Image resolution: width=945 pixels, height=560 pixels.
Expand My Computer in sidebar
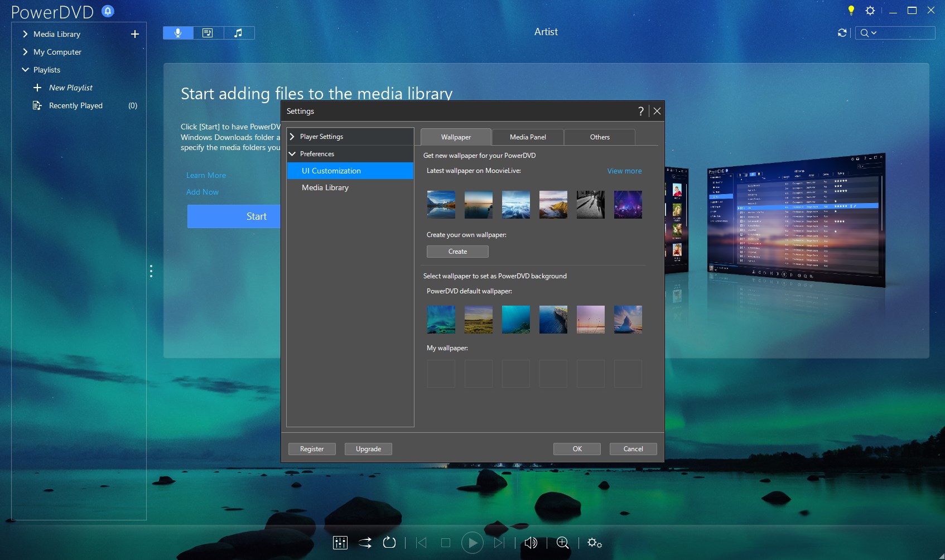[x=25, y=52]
